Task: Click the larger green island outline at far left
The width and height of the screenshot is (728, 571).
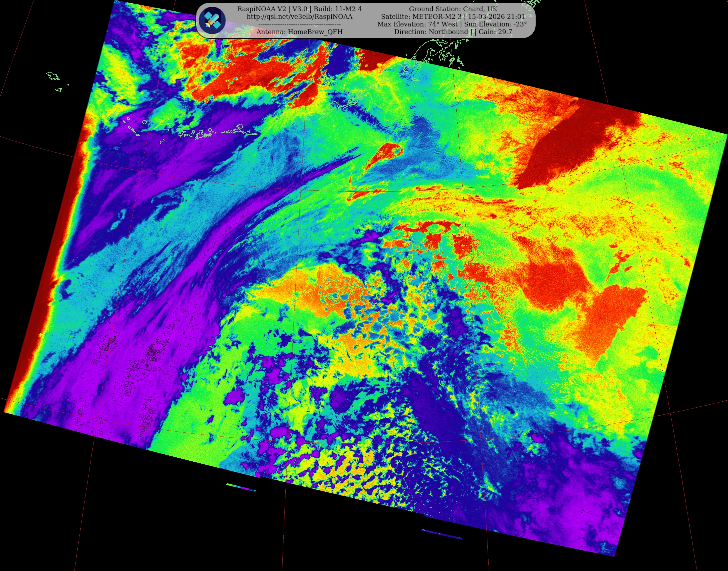Action: tap(53, 76)
